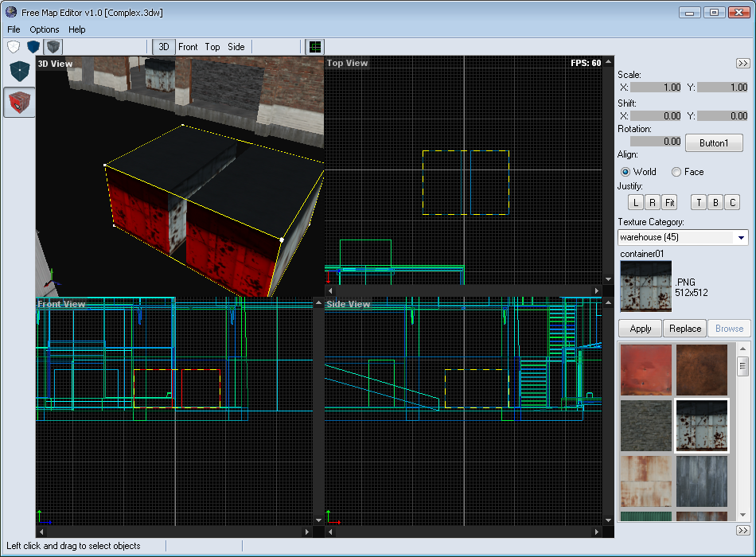The width and height of the screenshot is (756, 557).
Task: Click Top View scroll left arrow
Action: [x=330, y=290]
